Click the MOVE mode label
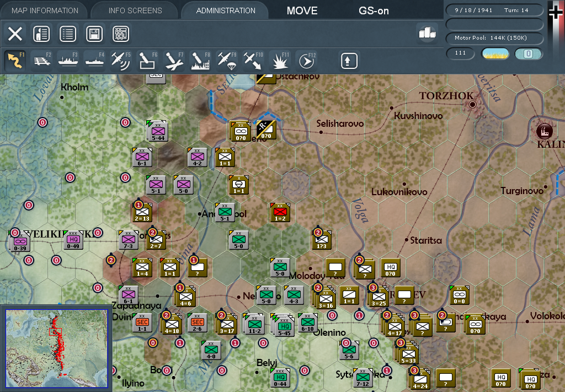This screenshot has width=565, height=392. 302,11
